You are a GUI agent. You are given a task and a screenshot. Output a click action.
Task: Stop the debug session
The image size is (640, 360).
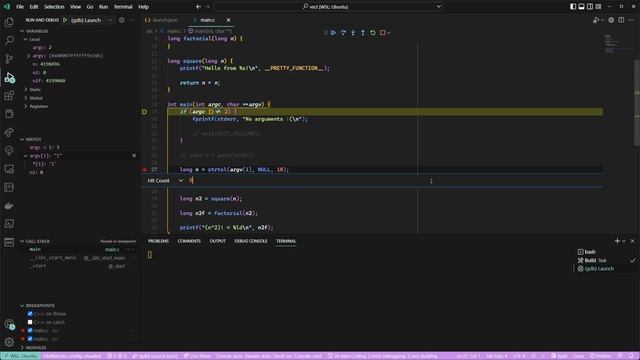(382, 33)
